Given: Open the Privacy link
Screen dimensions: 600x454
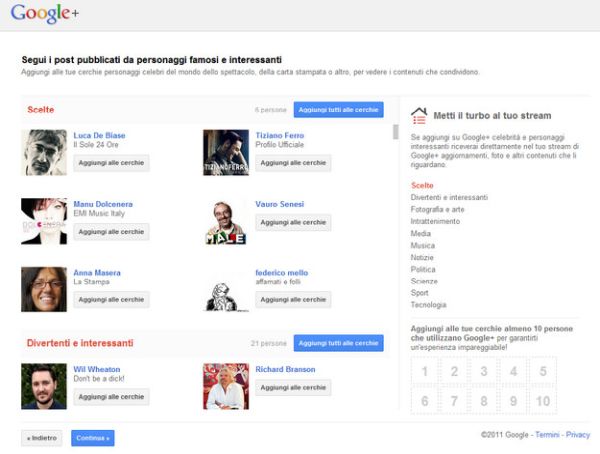Looking at the screenshot, I should [x=578, y=434].
